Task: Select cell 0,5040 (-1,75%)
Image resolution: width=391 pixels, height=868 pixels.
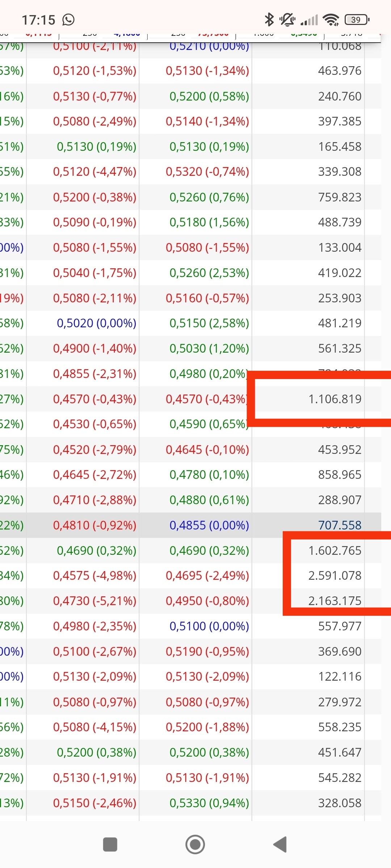Action: [94, 273]
